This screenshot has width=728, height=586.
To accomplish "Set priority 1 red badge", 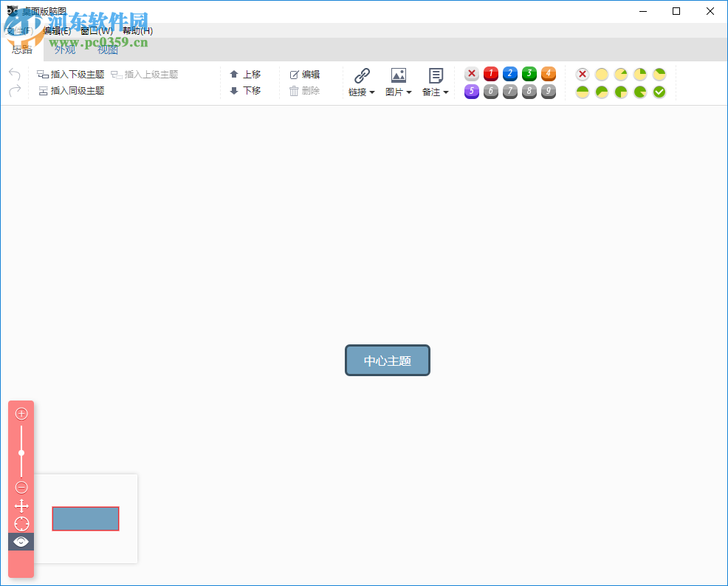I will 491,74.
